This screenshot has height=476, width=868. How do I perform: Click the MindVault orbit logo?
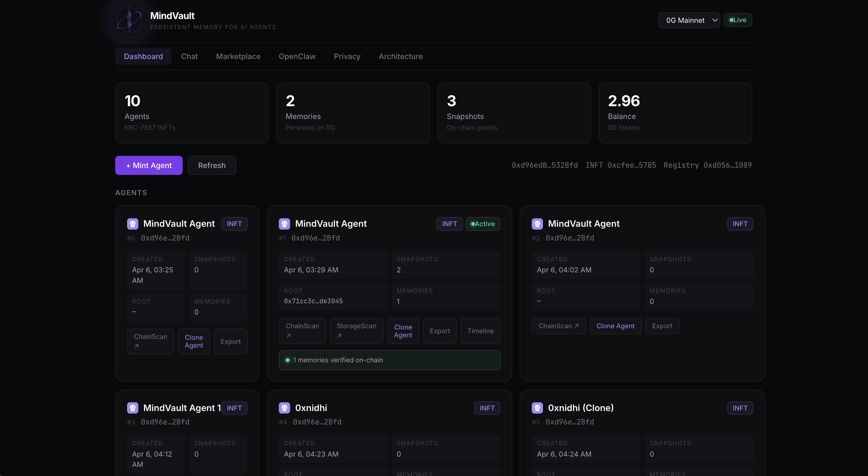(x=129, y=20)
